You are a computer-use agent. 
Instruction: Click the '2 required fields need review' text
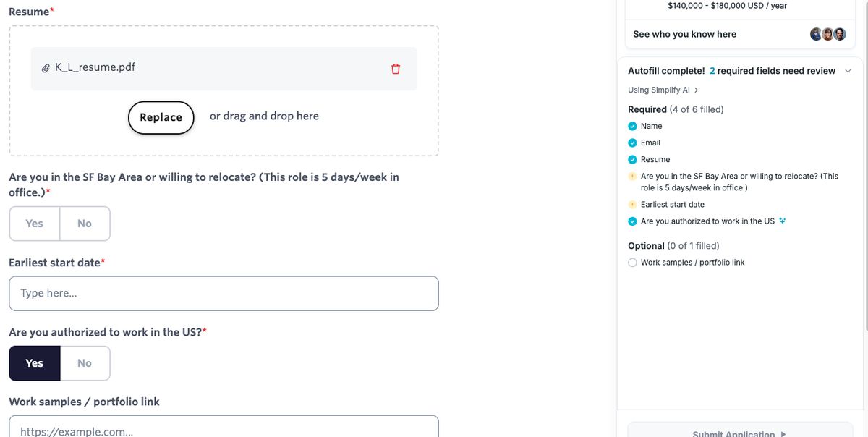[x=772, y=71]
